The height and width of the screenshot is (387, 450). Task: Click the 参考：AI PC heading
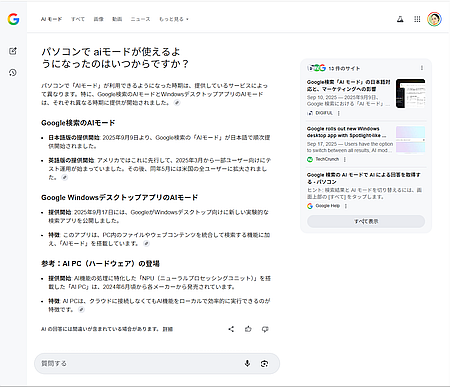click(100, 264)
